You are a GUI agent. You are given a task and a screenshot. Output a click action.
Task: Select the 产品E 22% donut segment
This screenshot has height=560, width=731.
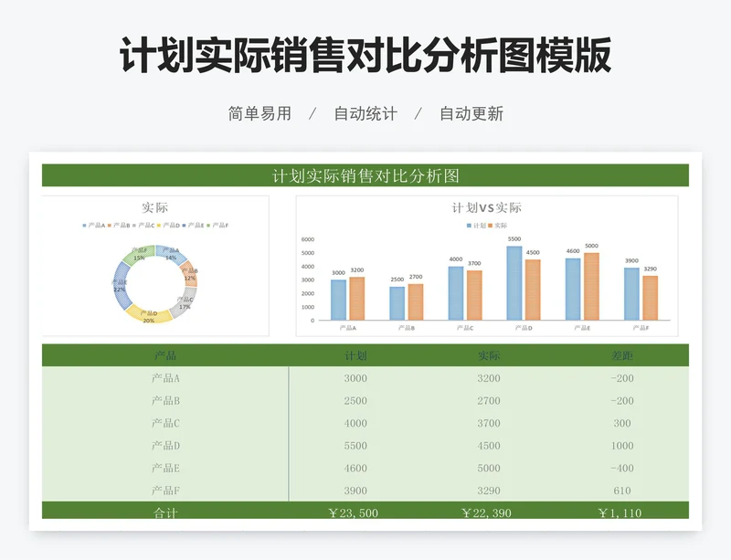121,286
